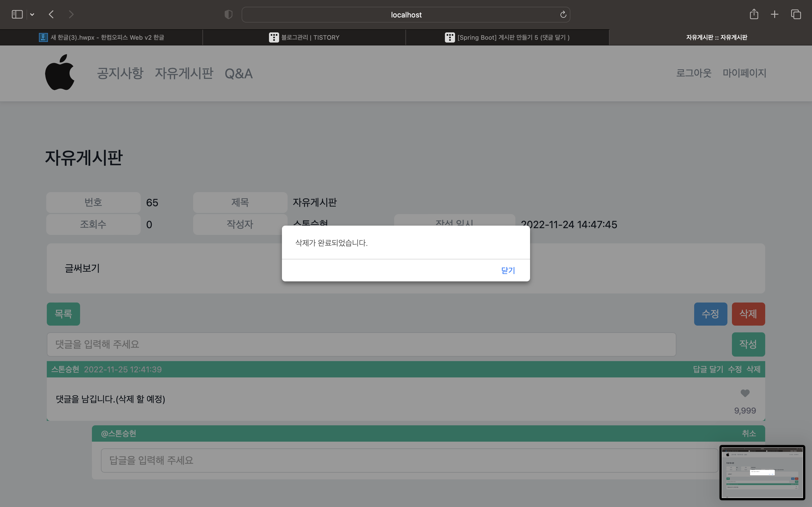This screenshot has width=812, height=507.
Task: Click the Apple logo home icon
Action: 60,72
